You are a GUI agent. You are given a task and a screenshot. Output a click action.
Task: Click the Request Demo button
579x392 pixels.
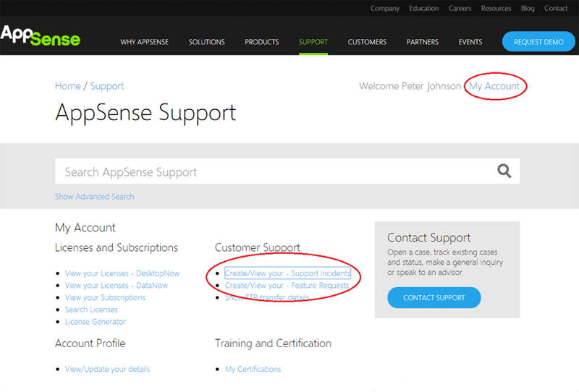538,42
